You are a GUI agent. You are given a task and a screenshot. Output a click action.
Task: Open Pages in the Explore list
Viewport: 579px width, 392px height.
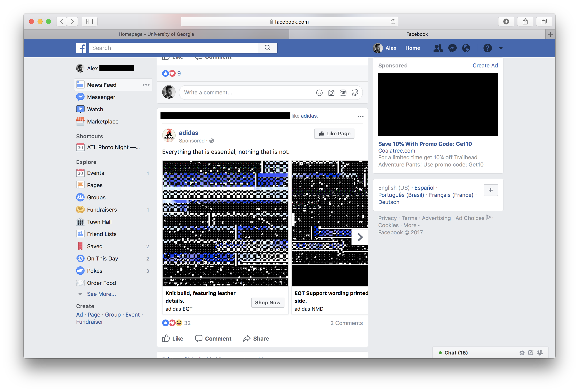[x=95, y=185]
